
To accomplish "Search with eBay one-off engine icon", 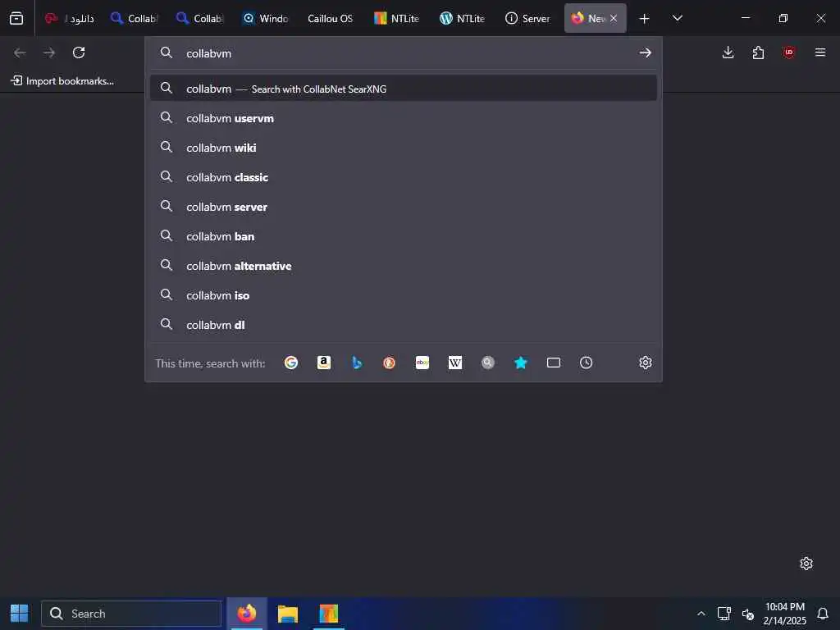I will coord(422,363).
